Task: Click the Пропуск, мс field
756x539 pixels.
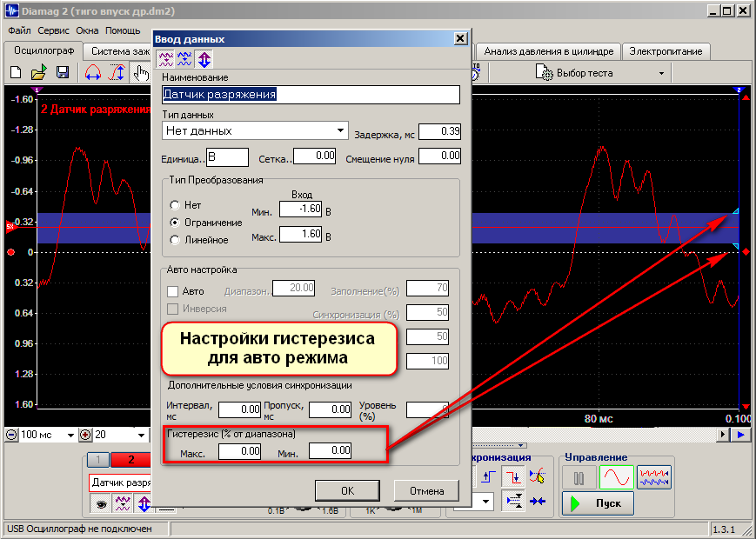Action: pyautogui.click(x=331, y=409)
